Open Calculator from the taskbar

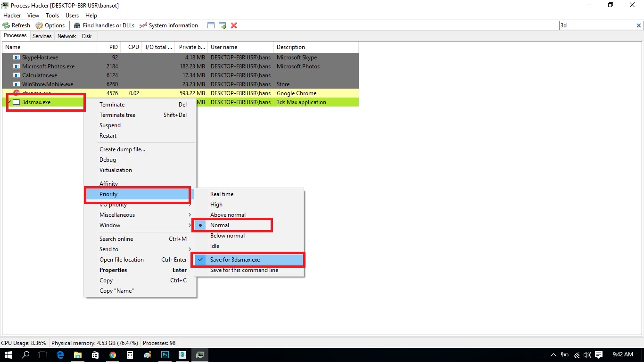(130, 355)
